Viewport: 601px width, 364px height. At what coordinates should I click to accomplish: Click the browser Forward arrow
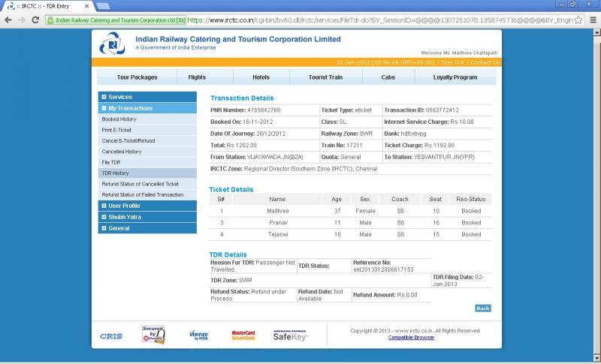[22, 20]
